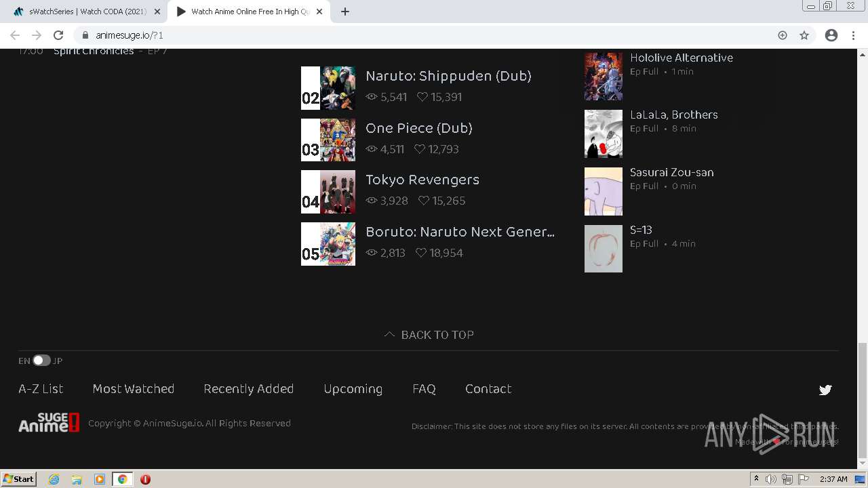This screenshot has height=488, width=868.
Task: View site info via the padlock icon
Action: click(x=85, y=35)
